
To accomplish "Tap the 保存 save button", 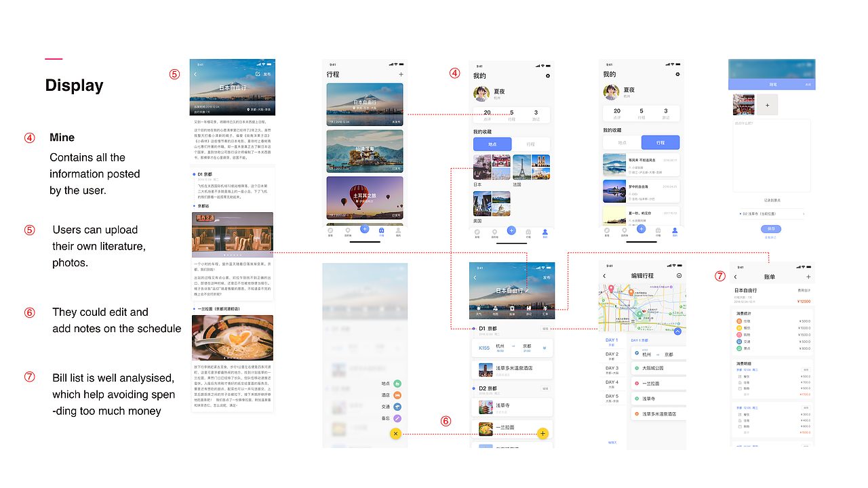I will (x=771, y=229).
